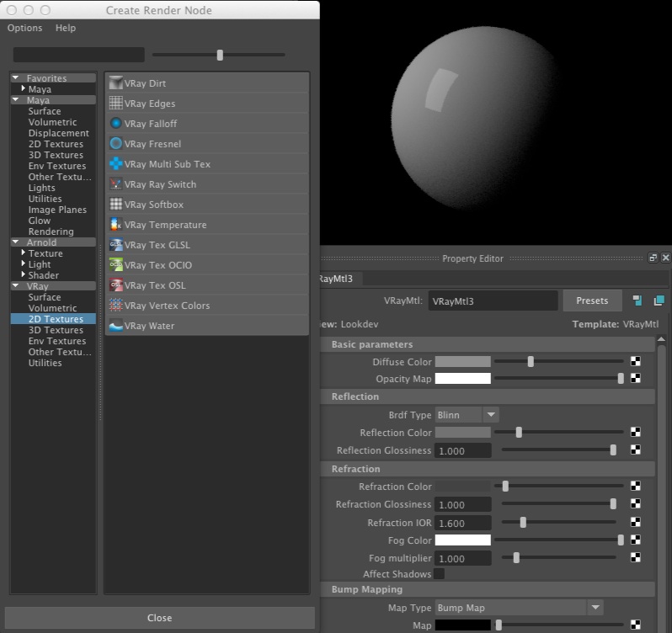This screenshot has height=633, width=672.
Task: Select VRay 3D Textures category
Action: click(x=56, y=330)
